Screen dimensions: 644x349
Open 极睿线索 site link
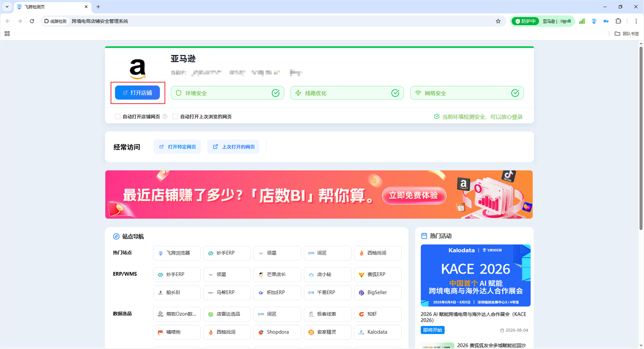point(327,314)
